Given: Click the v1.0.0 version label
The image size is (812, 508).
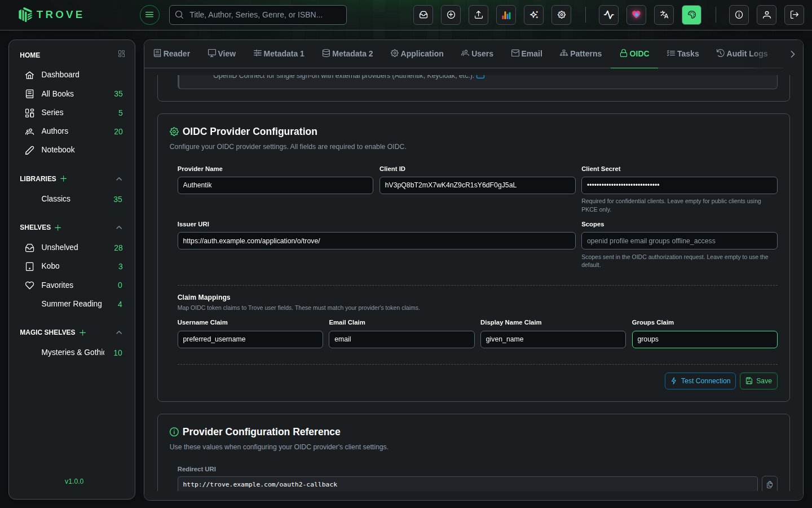Looking at the screenshot, I should pyautogui.click(x=74, y=481).
